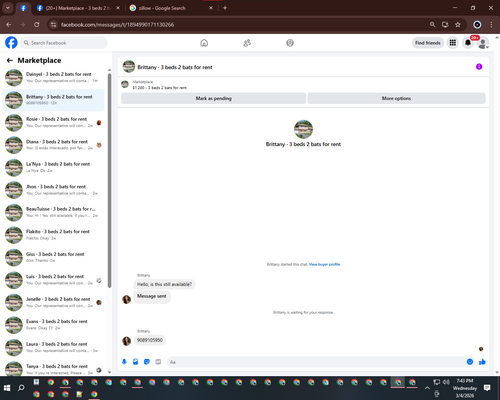Send a thumbs-up like
The width and height of the screenshot is (500, 400).
(482, 362)
